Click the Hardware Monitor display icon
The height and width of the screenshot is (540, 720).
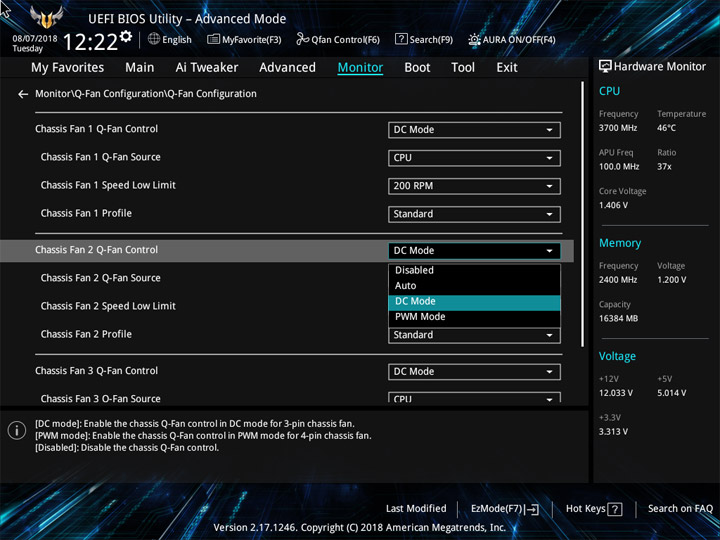pos(605,67)
